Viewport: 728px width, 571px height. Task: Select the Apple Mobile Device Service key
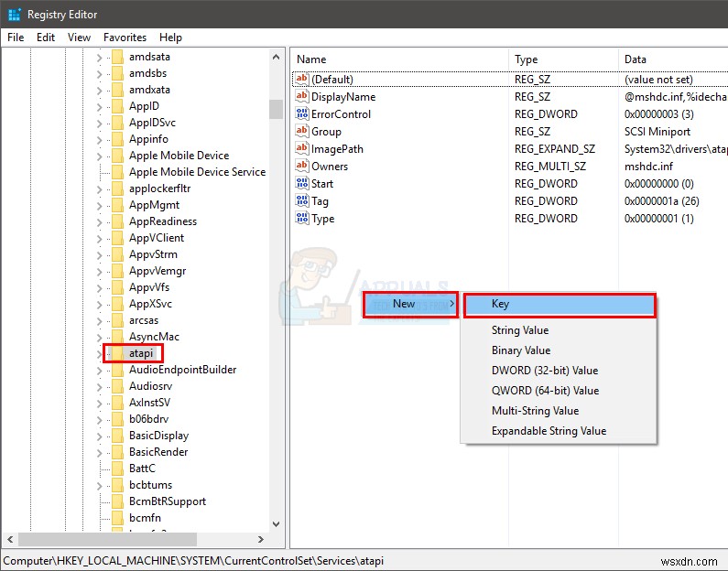[x=197, y=172]
